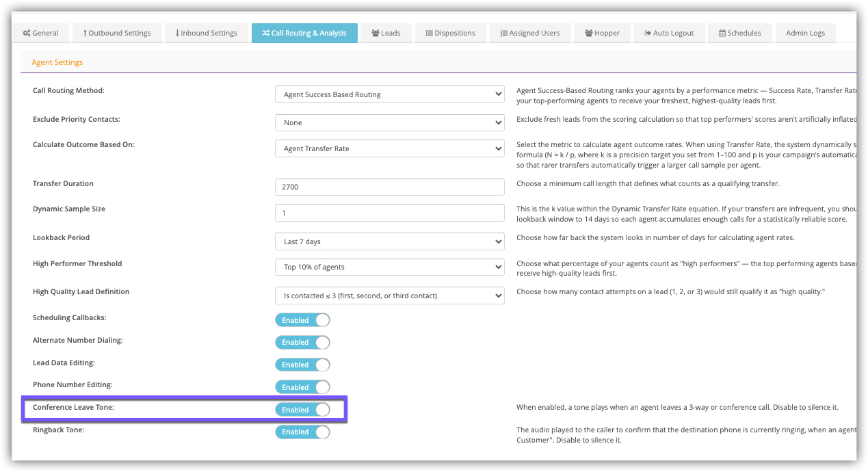Open the High Performer Threshold dropdown
The width and height of the screenshot is (868, 472).
[389, 267]
